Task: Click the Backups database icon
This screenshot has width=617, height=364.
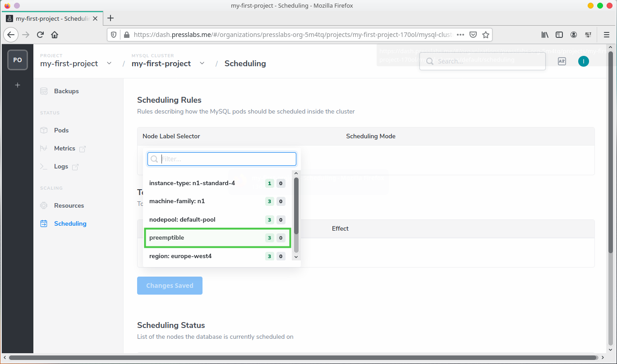Action: click(x=44, y=91)
